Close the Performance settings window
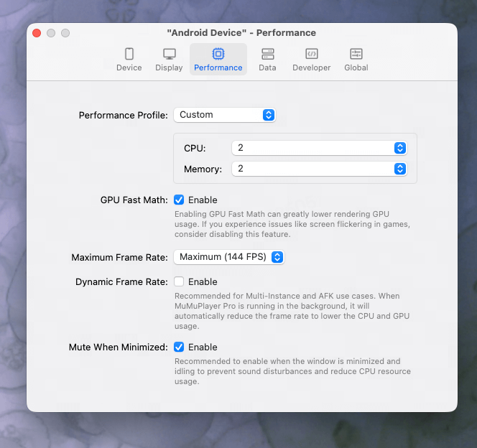 click(37, 33)
